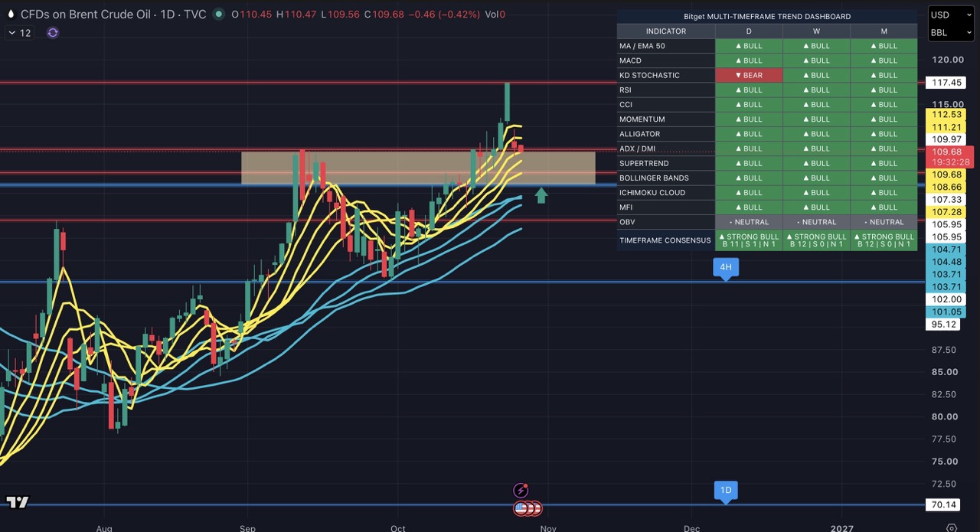
Task: Click the OBV Neutral cell in W column
Action: [816, 222]
